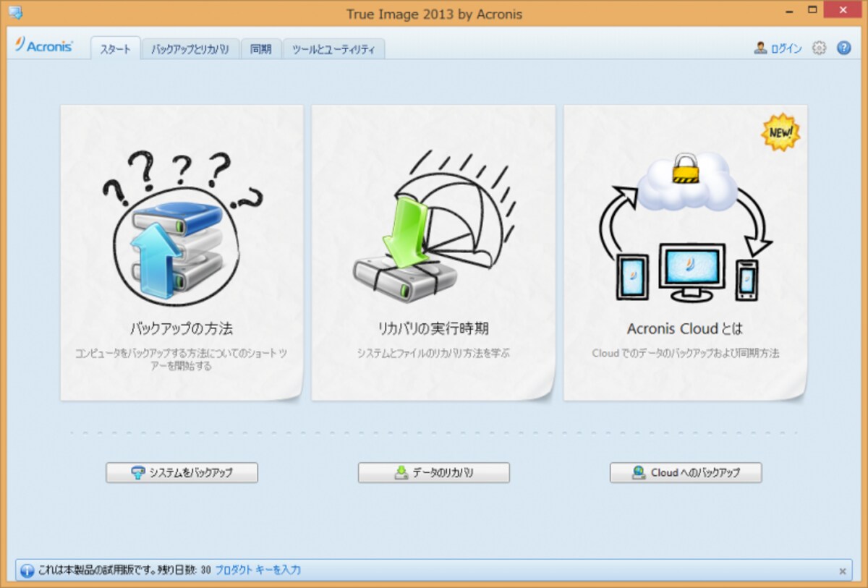The image size is (868, 588).
Task: Click the ログイン link
Action: click(x=786, y=48)
